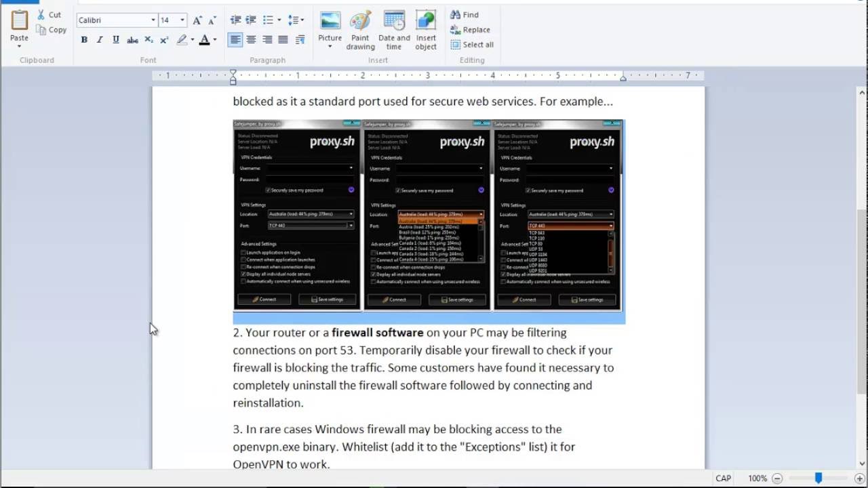This screenshot has height=488, width=868.
Task: Expand the Picture options arrow
Action: (x=330, y=47)
